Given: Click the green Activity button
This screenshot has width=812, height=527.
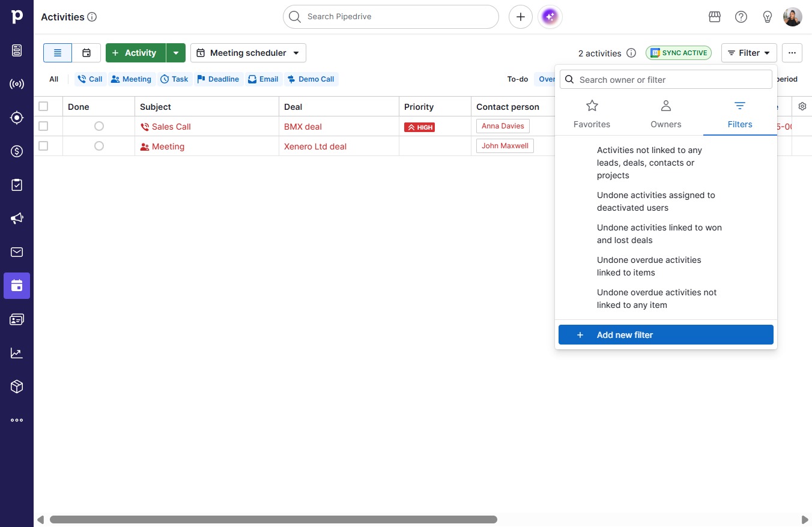Looking at the screenshot, I should tap(136, 53).
